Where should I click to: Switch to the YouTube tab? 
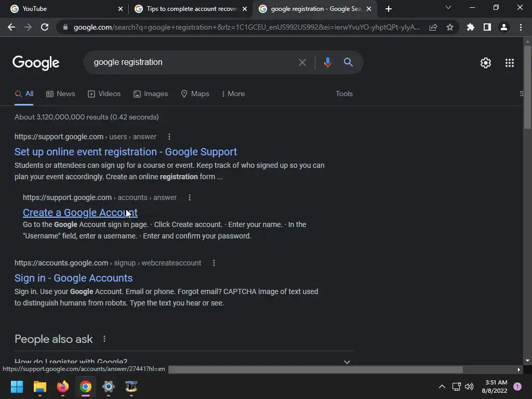[63, 9]
